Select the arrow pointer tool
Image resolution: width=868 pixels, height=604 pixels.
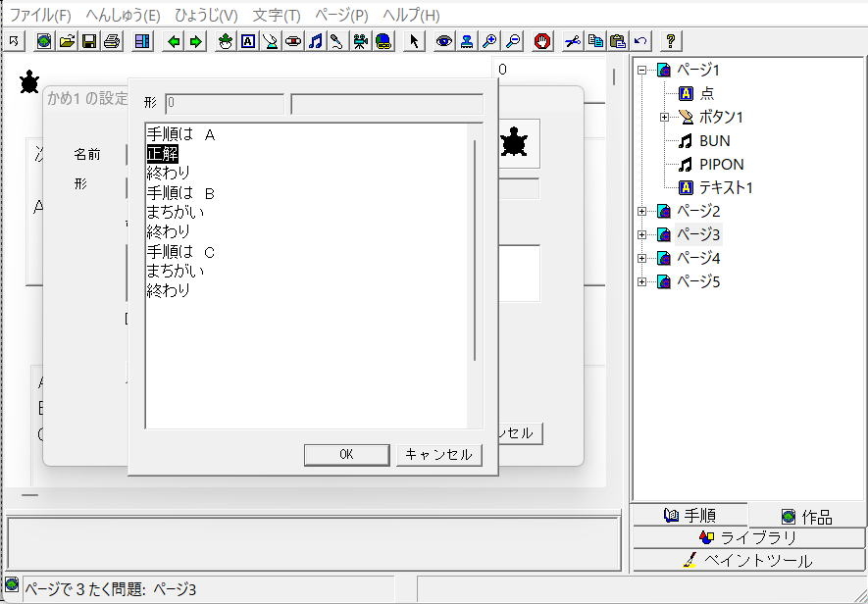coord(414,41)
